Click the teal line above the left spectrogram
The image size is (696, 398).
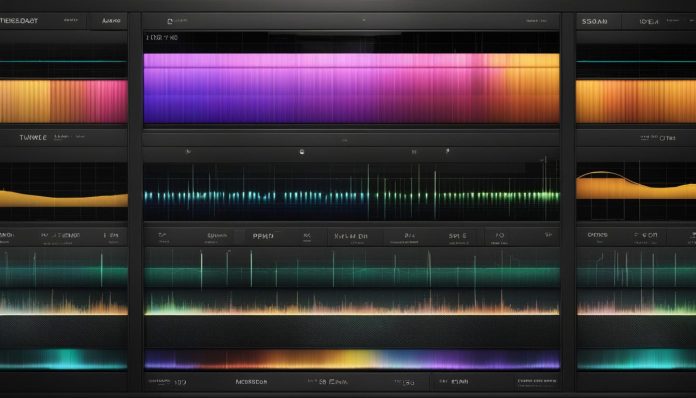(63, 61)
